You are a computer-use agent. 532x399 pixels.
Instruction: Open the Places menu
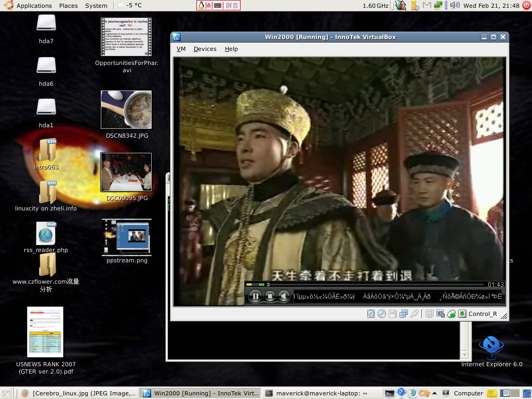[x=68, y=5]
